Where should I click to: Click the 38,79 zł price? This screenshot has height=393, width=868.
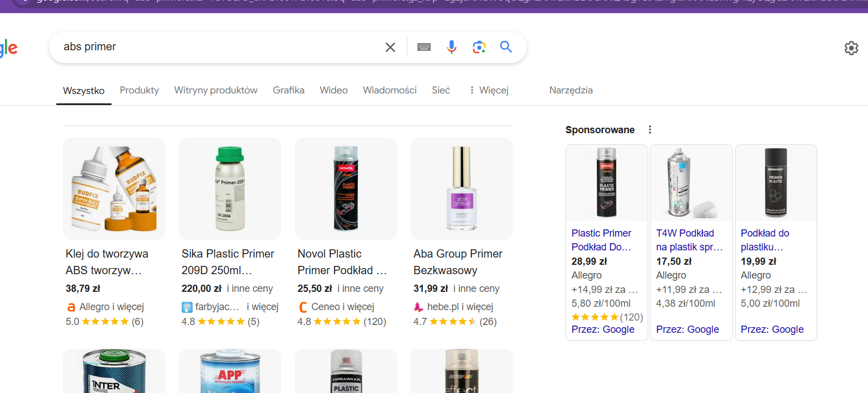83,289
